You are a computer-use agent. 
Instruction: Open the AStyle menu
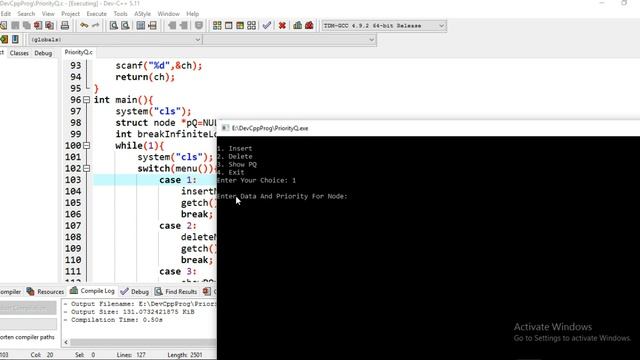pyautogui.click(x=142, y=14)
